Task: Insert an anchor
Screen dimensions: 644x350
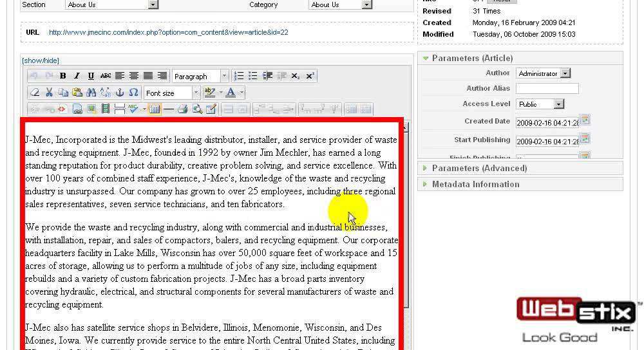Action: coord(120,93)
